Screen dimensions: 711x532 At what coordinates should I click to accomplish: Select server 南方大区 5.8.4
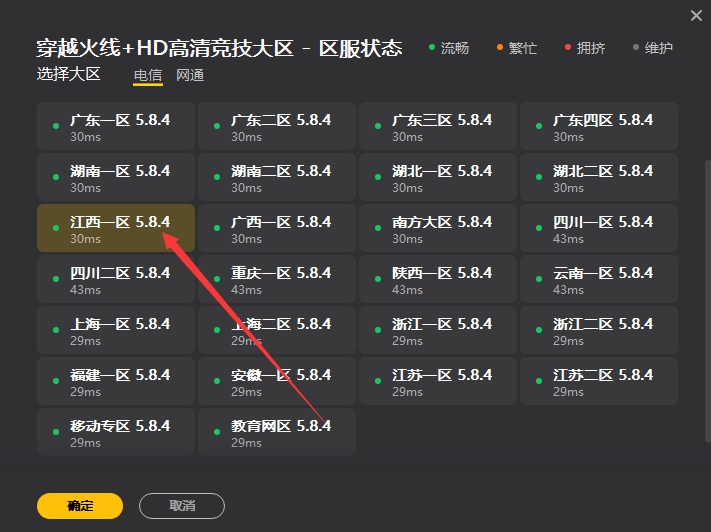(438, 228)
